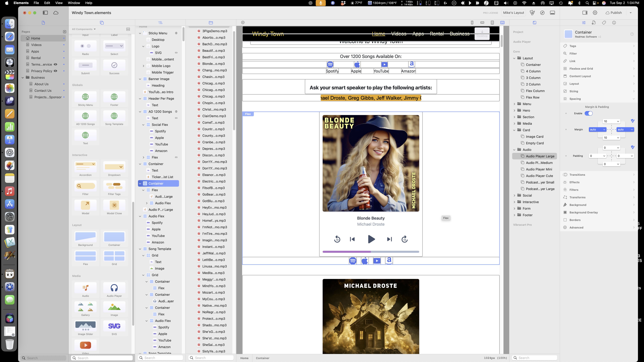Click the Videos link in site navigation
The width and height of the screenshot is (644, 362).
398,34
